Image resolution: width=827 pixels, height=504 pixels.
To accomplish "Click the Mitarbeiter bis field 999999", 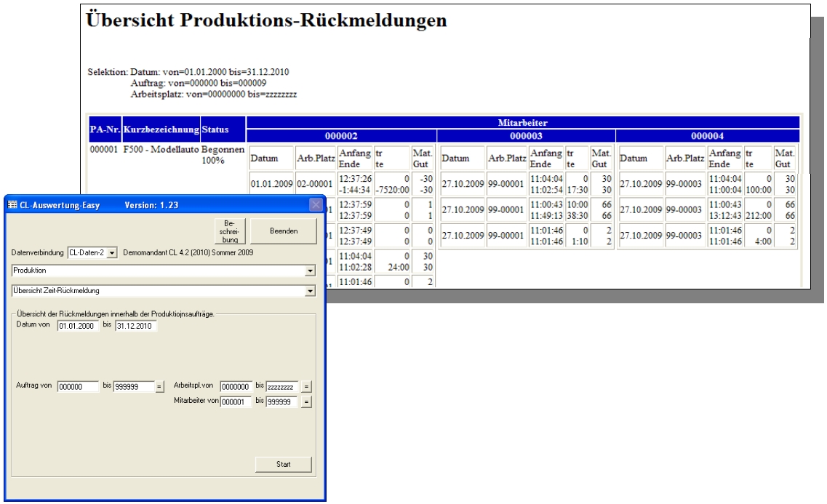I will point(282,401).
